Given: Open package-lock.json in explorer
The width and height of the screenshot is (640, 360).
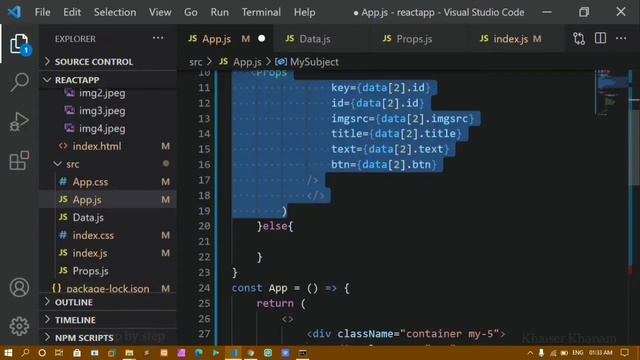Looking at the screenshot, I should click(108, 289).
